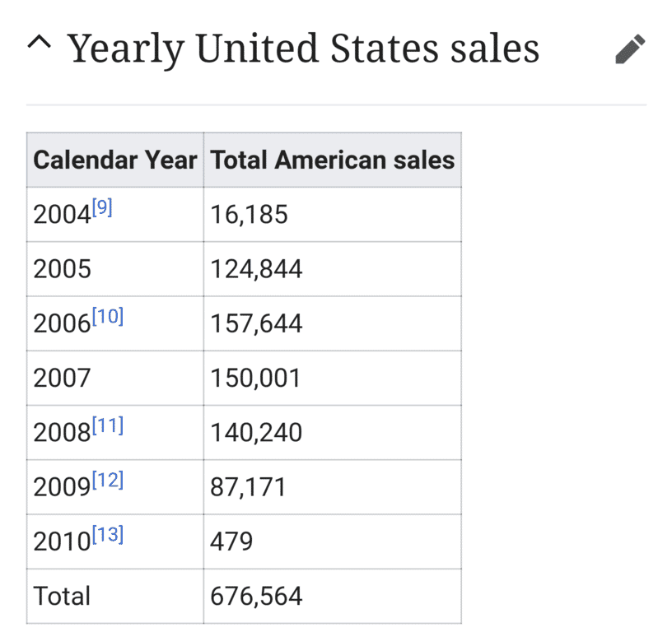672x632 pixels.
Task: Open citation 11 beside 2008
Action: coord(107,425)
